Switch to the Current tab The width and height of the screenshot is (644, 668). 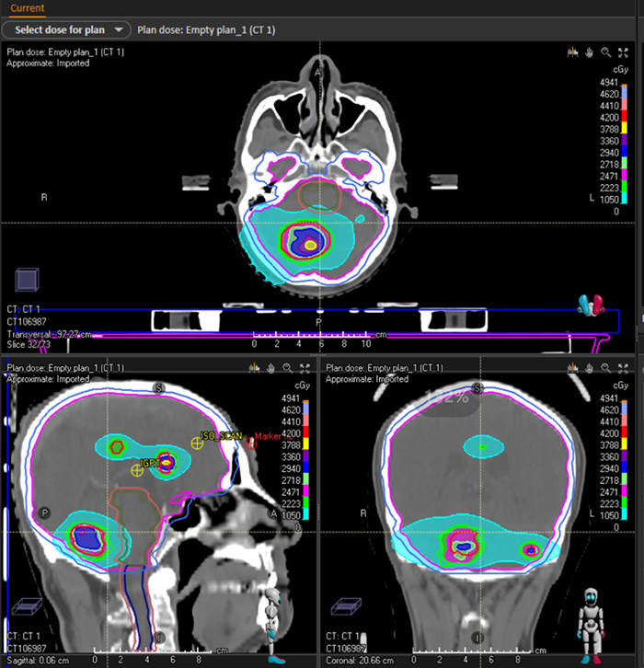coord(24,8)
